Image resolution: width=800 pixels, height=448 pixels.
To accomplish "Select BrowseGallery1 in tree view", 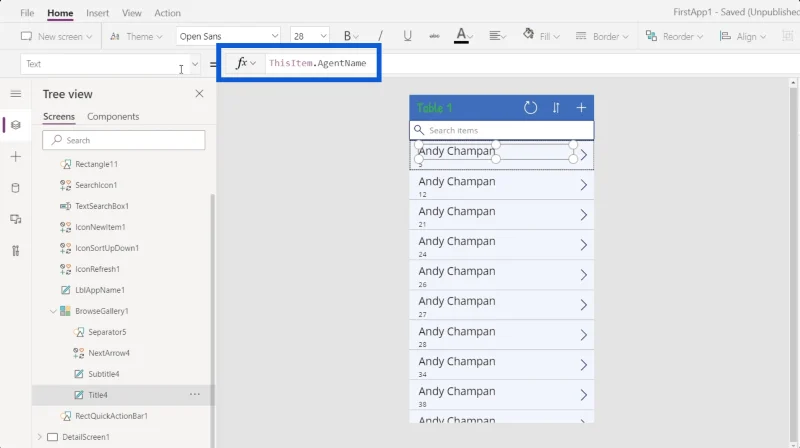I will (x=102, y=311).
